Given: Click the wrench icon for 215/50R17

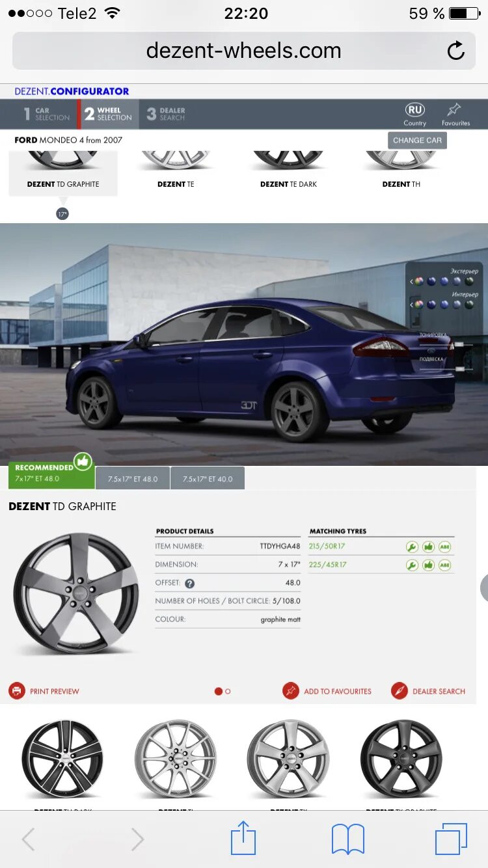Looking at the screenshot, I should 412,547.
